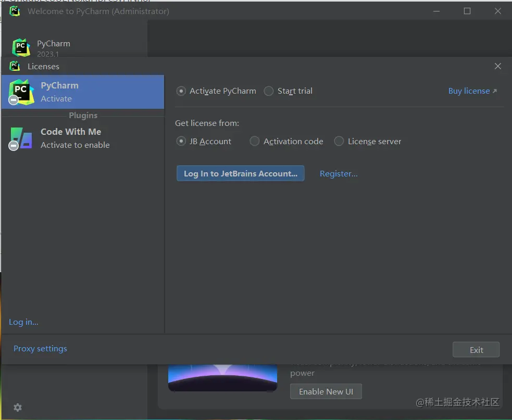Click PyCharm 2023.1 logo in Welcome window
This screenshot has height=420, width=512.
coord(21,48)
